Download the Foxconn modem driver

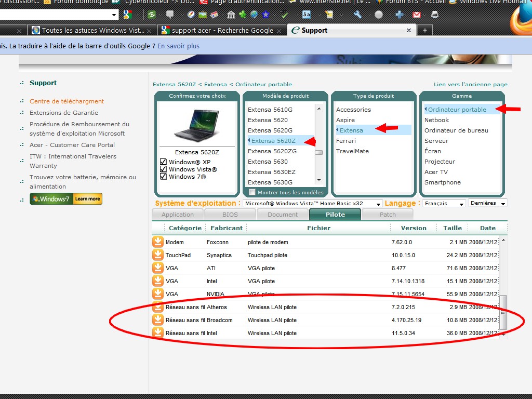point(157,242)
